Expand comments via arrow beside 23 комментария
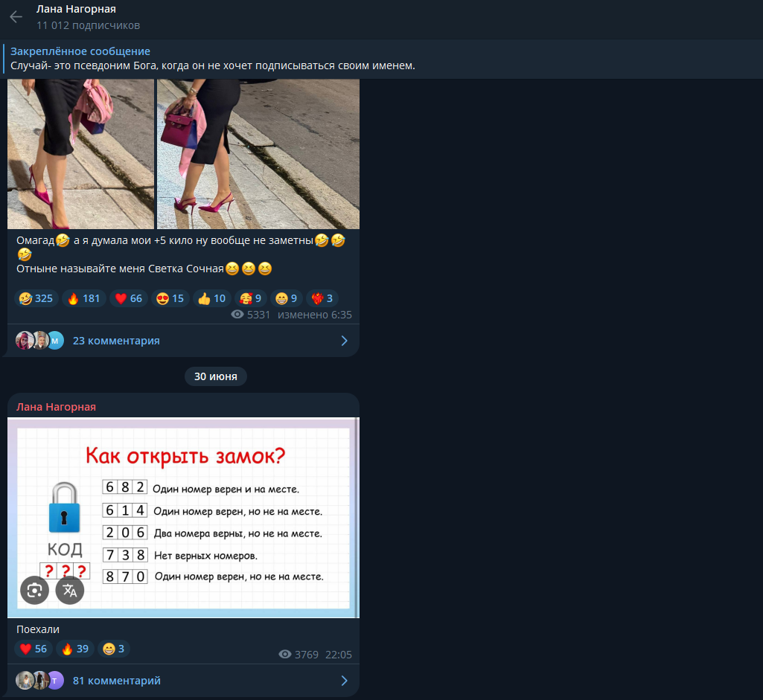This screenshot has width=763, height=700. click(x=344, y=341)
